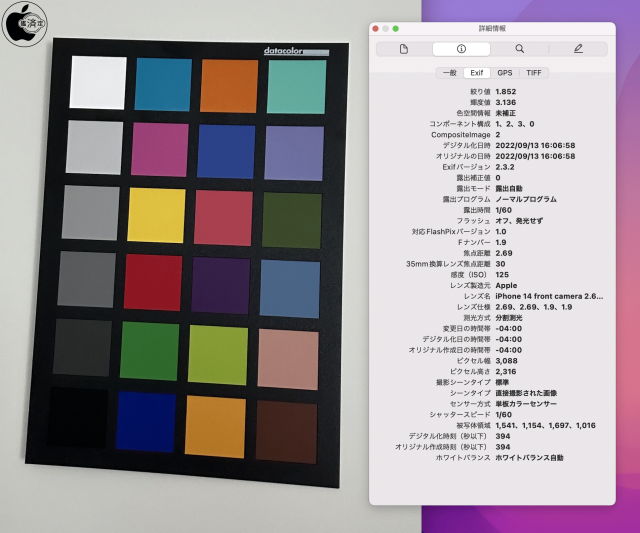This screenshot has height=533, width=640.
Task: Click the 直接撮影された画像 scene type value
Action: [x=526, y=393]
